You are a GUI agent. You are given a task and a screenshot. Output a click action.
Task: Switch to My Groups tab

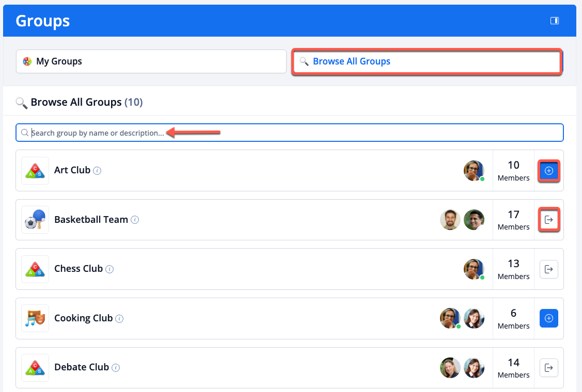coord(151,61)
